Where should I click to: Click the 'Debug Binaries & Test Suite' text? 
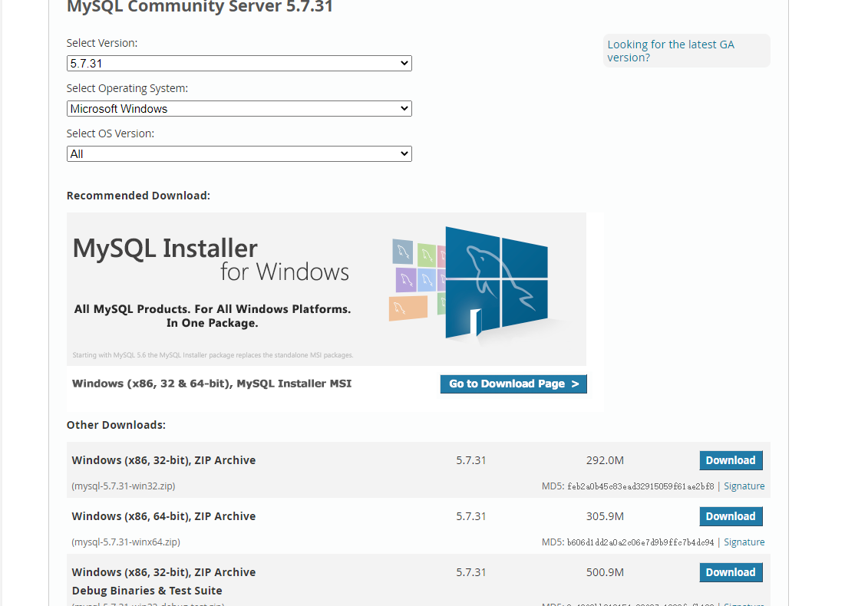tap(147, 591)
